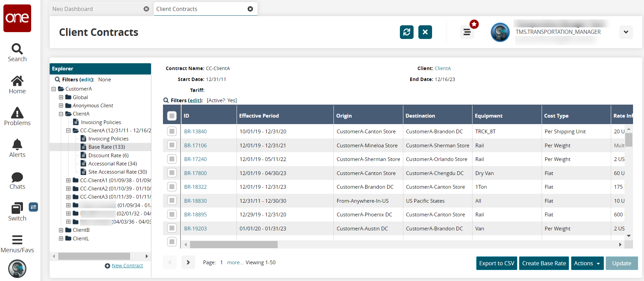
Task: Open Discount Rate (6) document node
Action: point(109,155)
